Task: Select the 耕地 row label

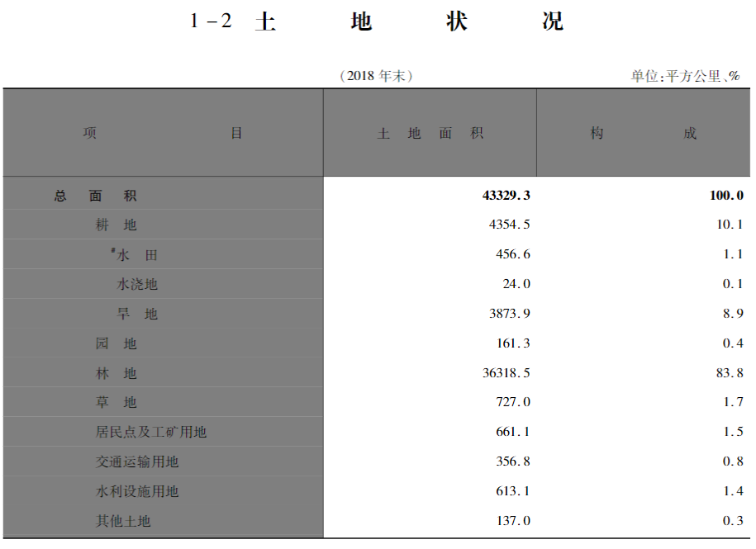Action: [116, 225]
